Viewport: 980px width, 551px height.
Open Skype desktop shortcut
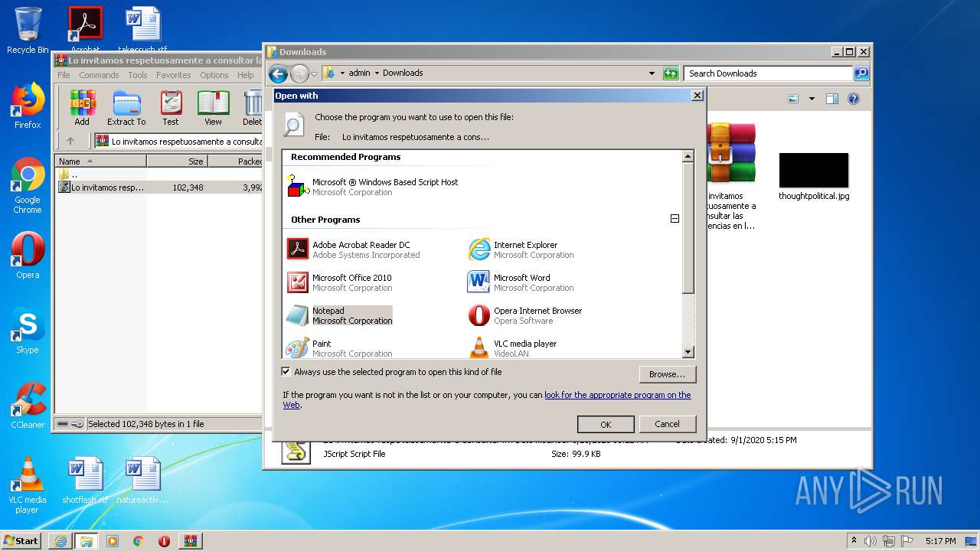[x=28, y=331]
